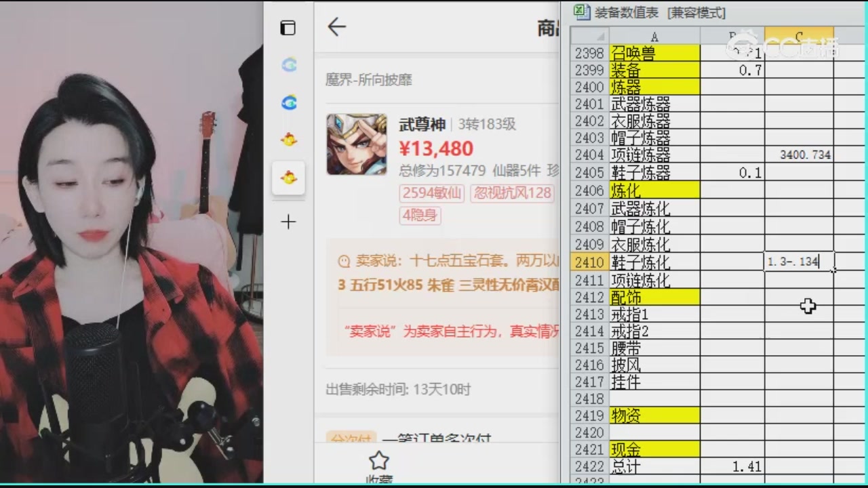The height and width of the screenshot is (488, 868).
Task: Click the cell containing 3400.734
Action: (x=799, y=155)
